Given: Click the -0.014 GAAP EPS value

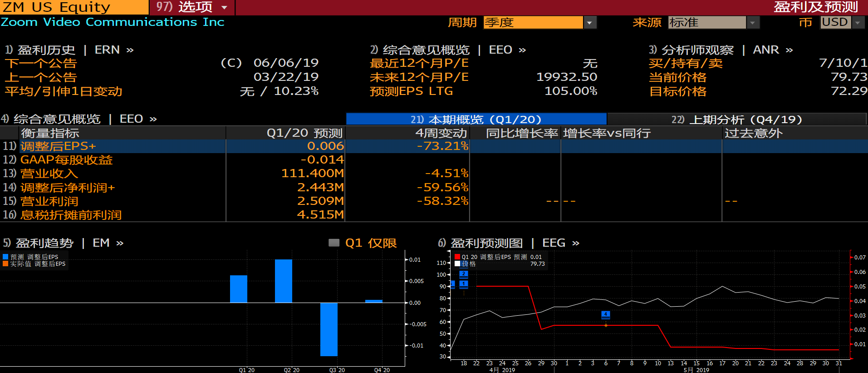Looking at the screenshot, I should coord(322,160).
